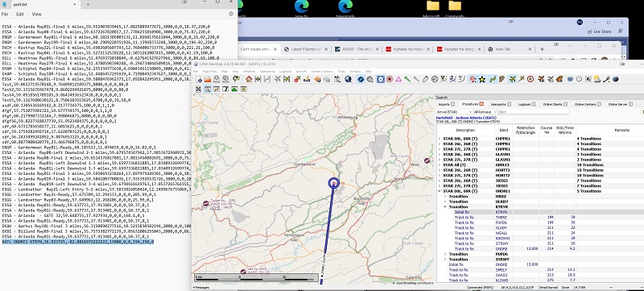The image size is (644, 291).
Task: Toggle the pink triangle waypoint display icon
Action: tap(398, 79)
